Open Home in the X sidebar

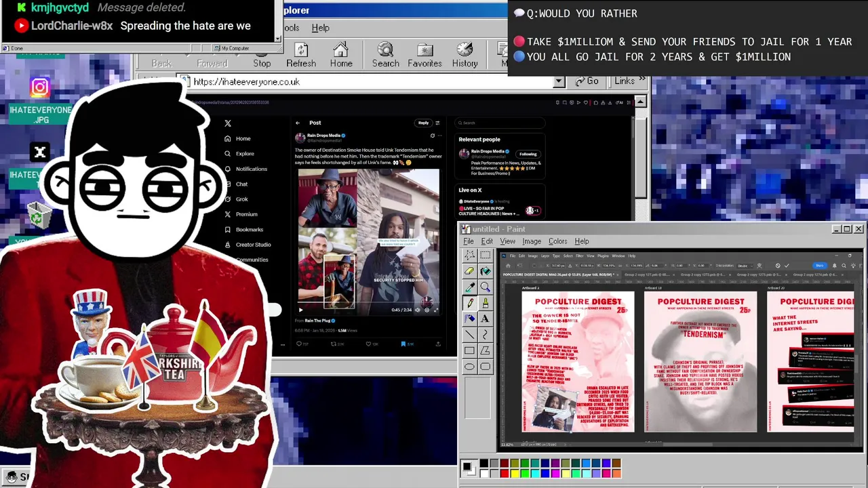(x=237, y=138)
